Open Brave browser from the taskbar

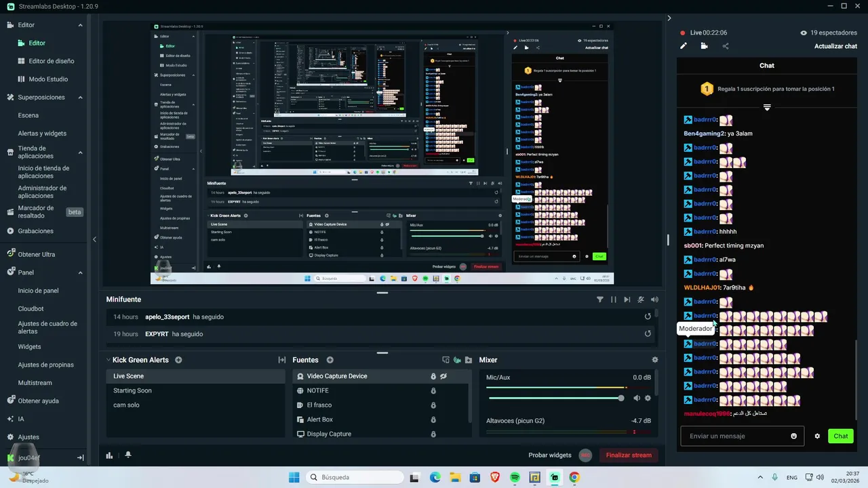(x=494, y=477)
